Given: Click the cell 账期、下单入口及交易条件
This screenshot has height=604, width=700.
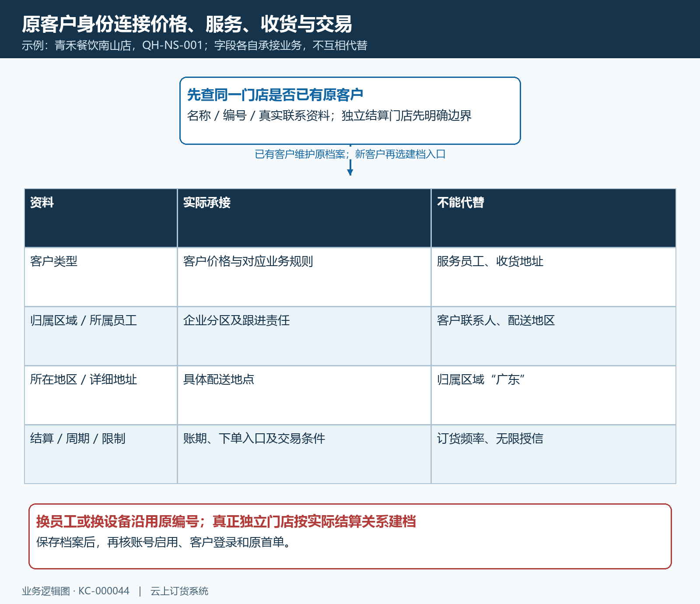Looking at the screenshot, I should (x=304, y=454).
